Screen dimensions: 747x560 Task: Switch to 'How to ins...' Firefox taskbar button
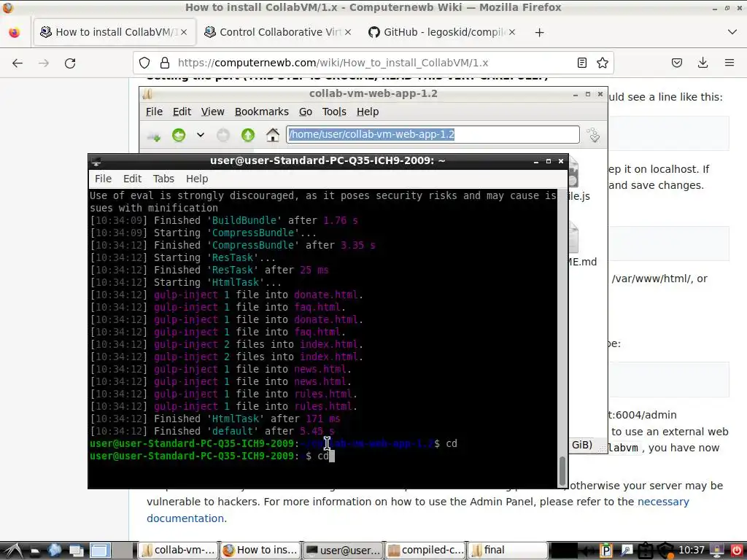(x=260, y=551)
